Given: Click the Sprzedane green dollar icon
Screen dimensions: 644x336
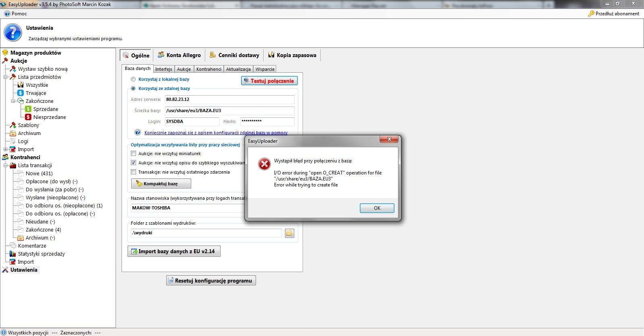Looking at the screenshot, I should pos(28,109).
